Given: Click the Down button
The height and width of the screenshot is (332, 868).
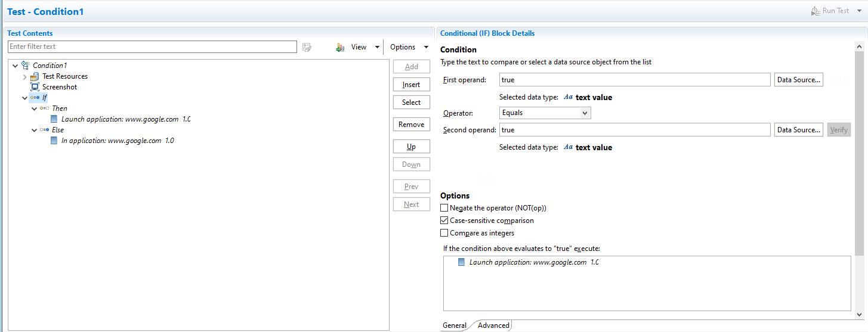Looking at the screenshot, I should click(412, 165).
